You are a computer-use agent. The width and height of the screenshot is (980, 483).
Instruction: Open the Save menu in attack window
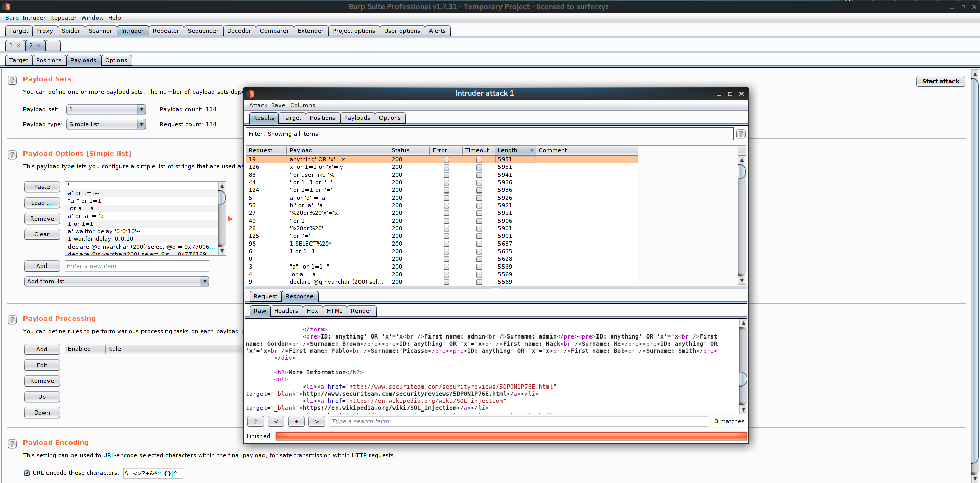(278, 105)
